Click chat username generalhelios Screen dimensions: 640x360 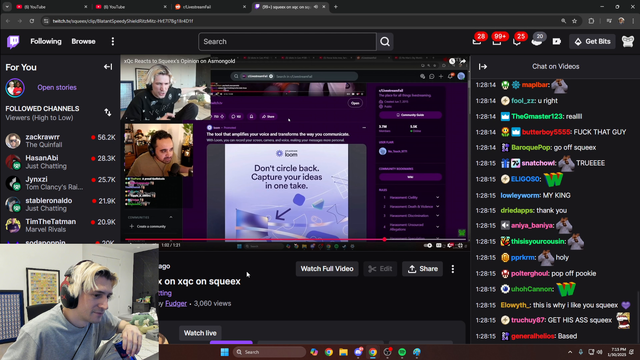pos(533,336)
